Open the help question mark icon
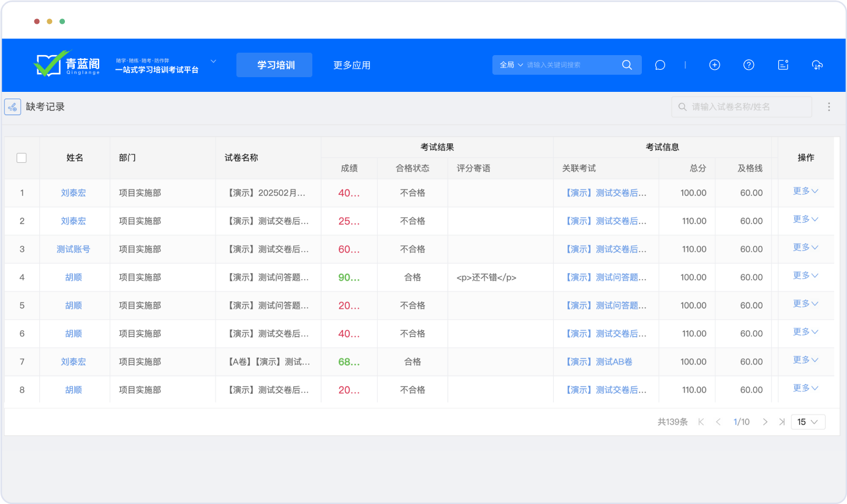 tap(748, 65)
